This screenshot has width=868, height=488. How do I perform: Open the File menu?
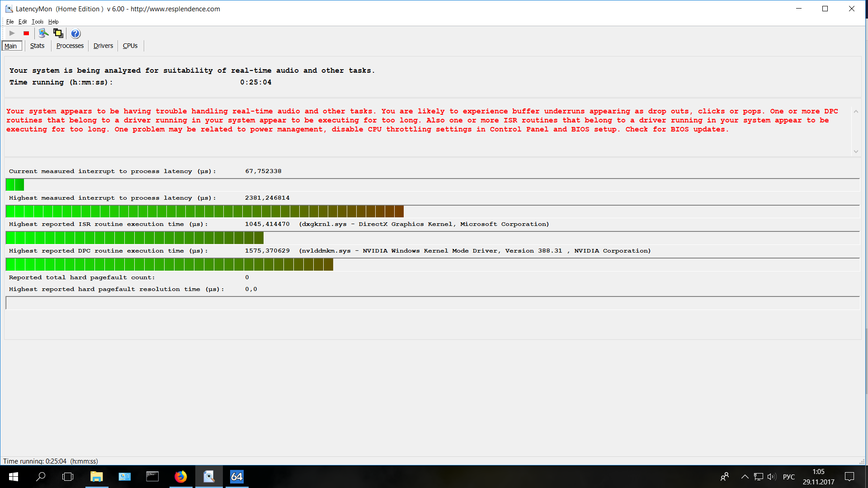(10, 22)
